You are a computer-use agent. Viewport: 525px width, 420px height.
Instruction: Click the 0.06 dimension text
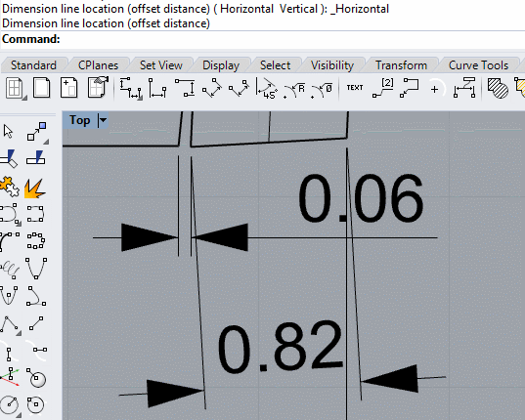[361, 198]
